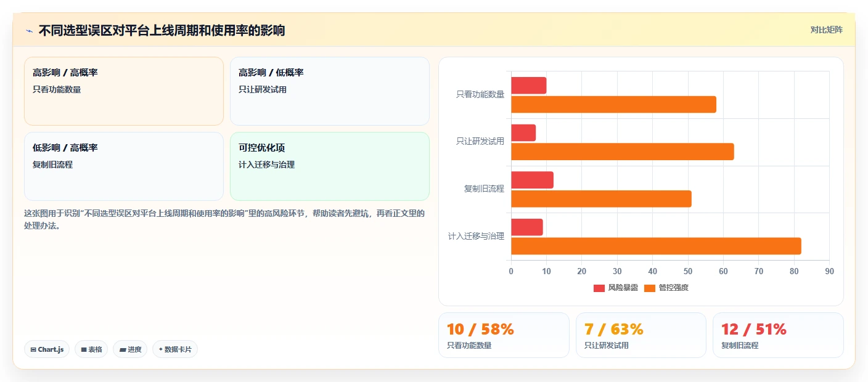Click the red bar for 只看功能数量

click(529, 86)
